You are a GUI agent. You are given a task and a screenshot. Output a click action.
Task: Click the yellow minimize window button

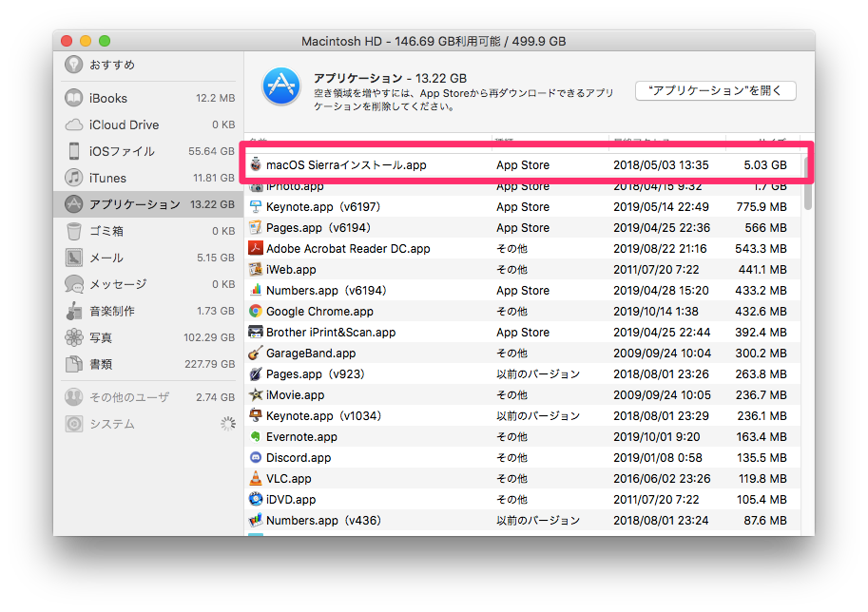(86, 41)
